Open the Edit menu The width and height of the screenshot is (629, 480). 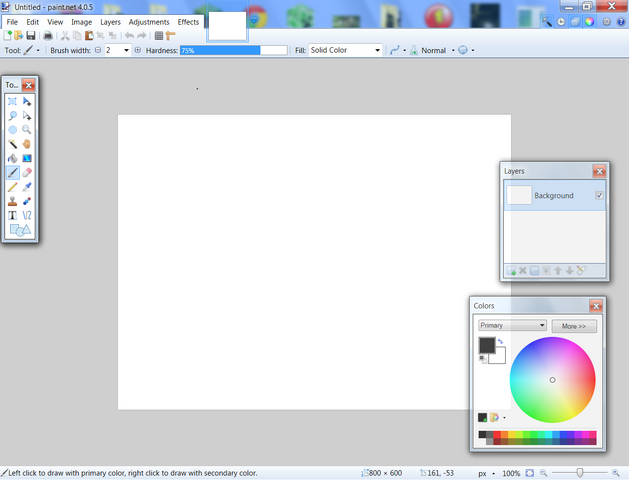click(32, 22)
